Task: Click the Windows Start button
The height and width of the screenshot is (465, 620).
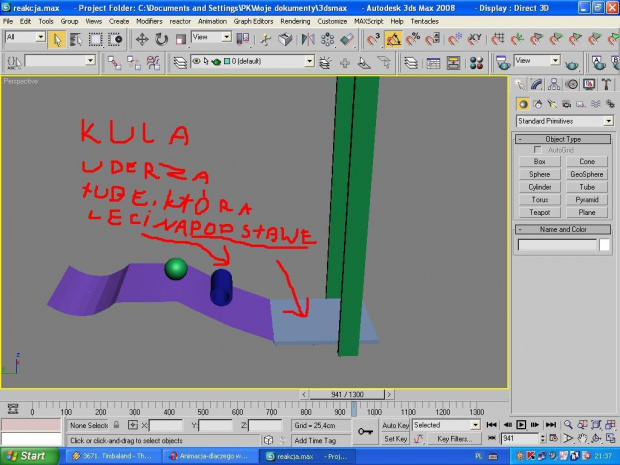Action: tap(30, 456)
